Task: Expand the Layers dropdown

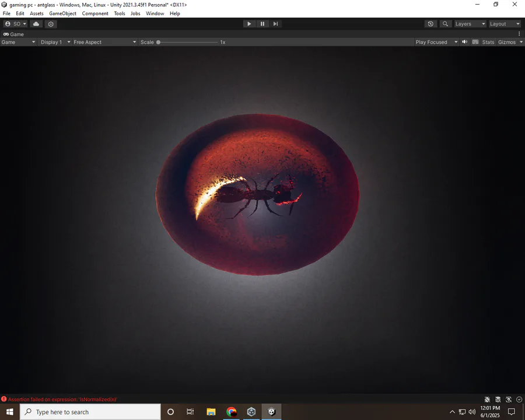Action: (x=470, y=24)
